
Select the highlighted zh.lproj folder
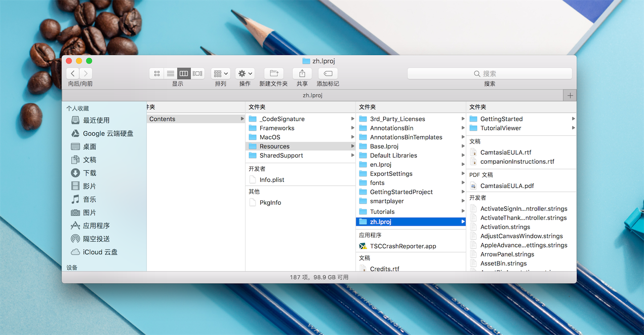click(411, 222)
